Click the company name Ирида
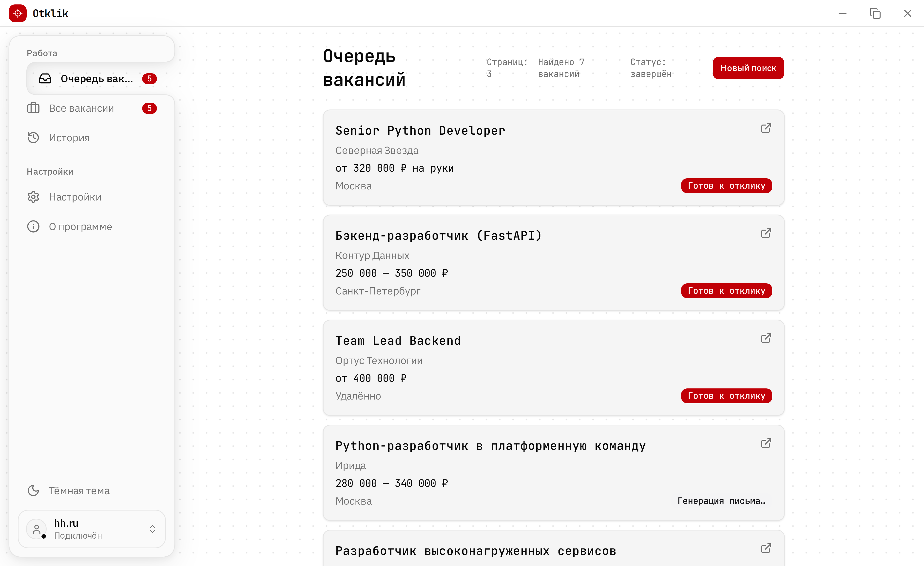The width and height of the screenshot is (924, 566). (351, 466)
